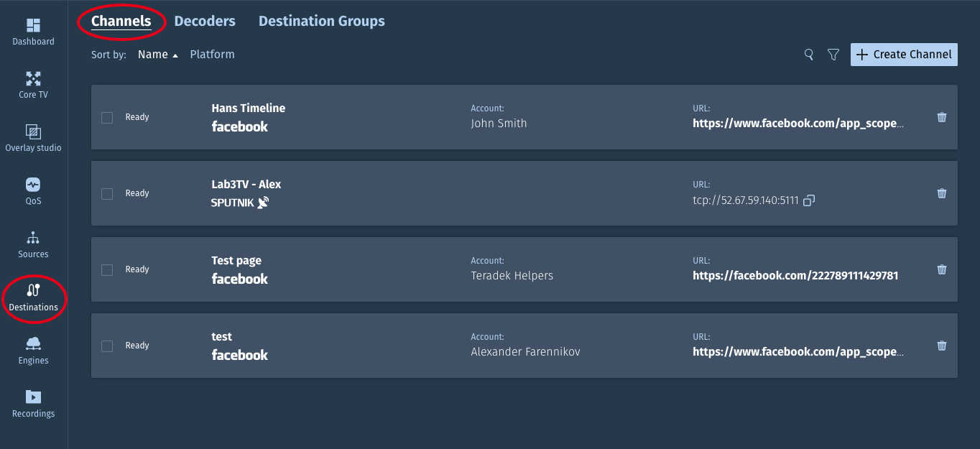The image size is (980, 449).
Task: Sort channels by Platform
Action: pos(212,55)
